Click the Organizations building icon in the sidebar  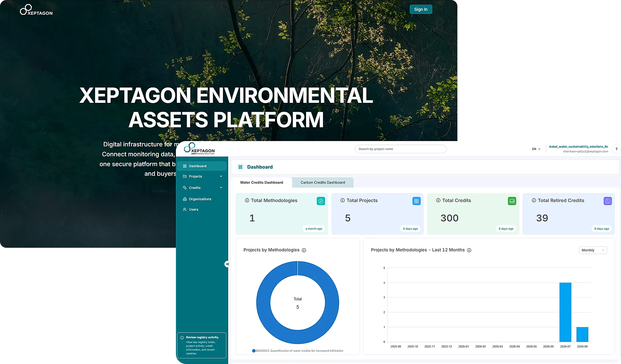185,199
